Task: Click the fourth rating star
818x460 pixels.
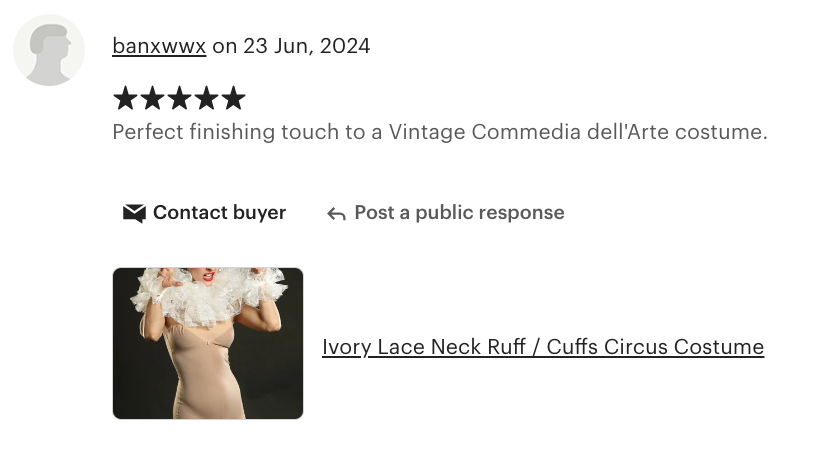Action: tap(207, 98)
